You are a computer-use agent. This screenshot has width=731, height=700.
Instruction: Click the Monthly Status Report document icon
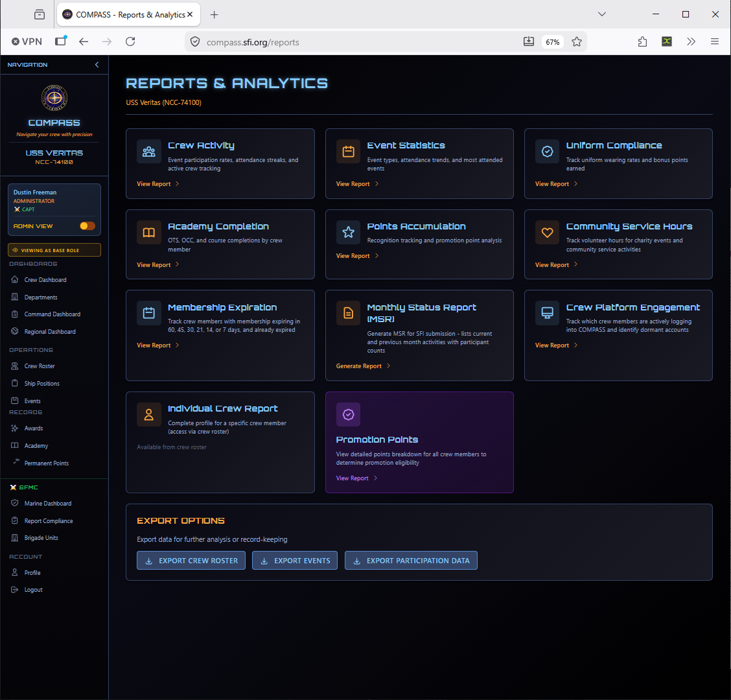tap(348, 313)
